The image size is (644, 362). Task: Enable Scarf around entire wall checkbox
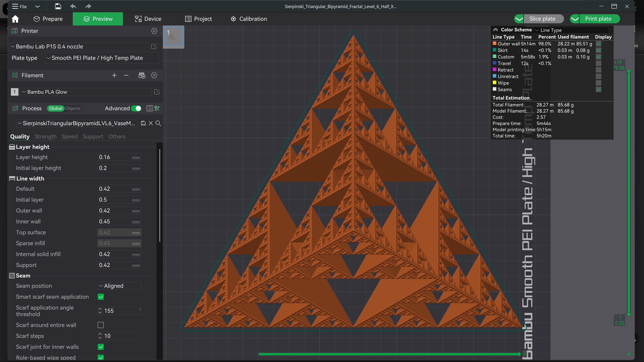pos(100,325)
